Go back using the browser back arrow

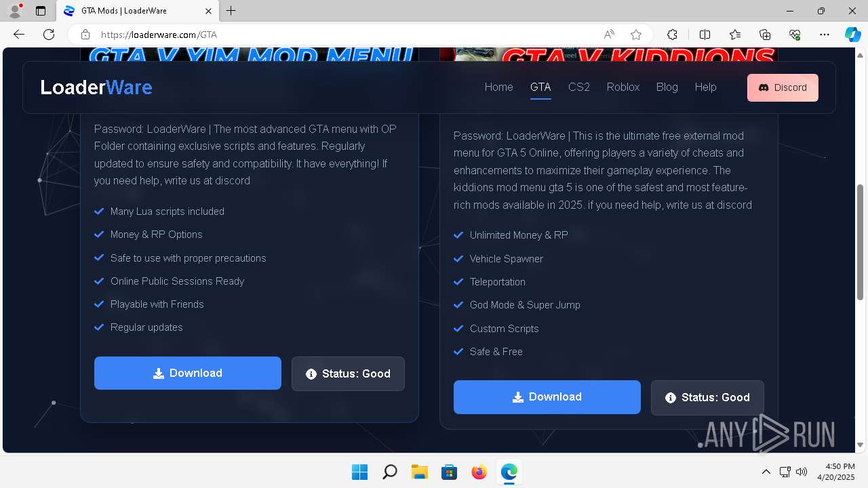19,35
